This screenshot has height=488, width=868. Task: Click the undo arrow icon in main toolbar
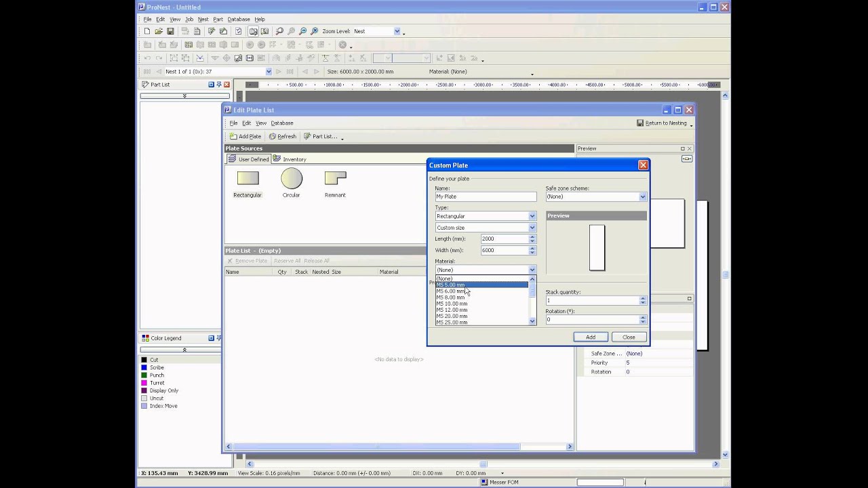click(x=147, y=58)
